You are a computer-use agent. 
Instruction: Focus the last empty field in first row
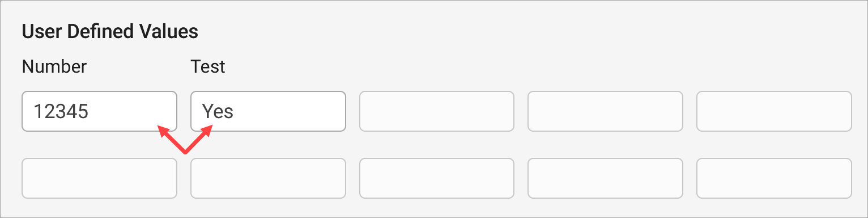774,111
